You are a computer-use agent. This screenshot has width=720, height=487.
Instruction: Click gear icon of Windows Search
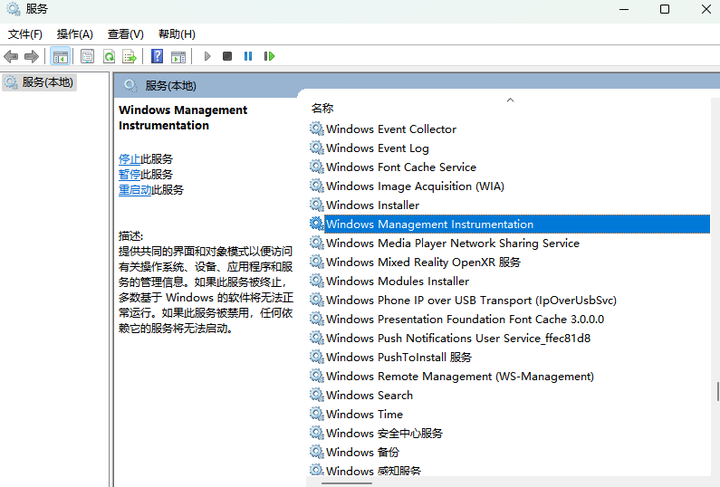pos(316,394)
